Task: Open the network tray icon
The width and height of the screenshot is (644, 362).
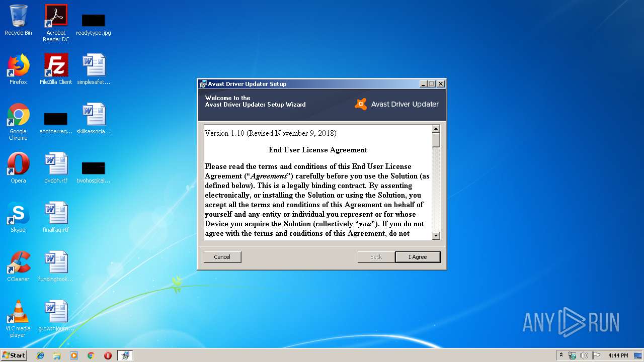Action: point(572,355)
